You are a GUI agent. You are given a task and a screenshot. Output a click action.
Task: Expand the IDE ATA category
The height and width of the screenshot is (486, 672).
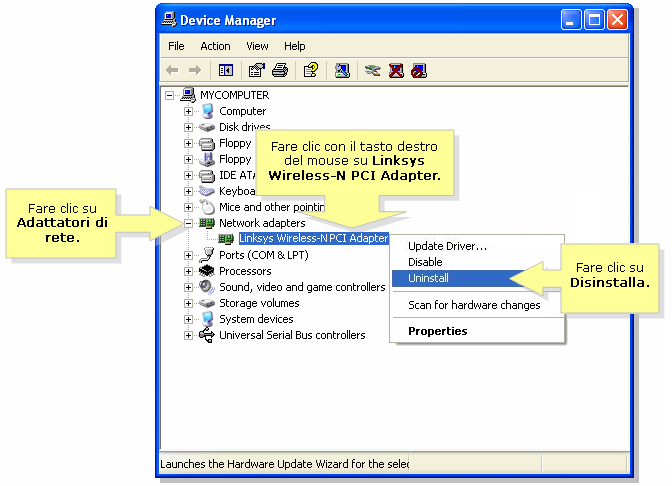tap(188, 175)
